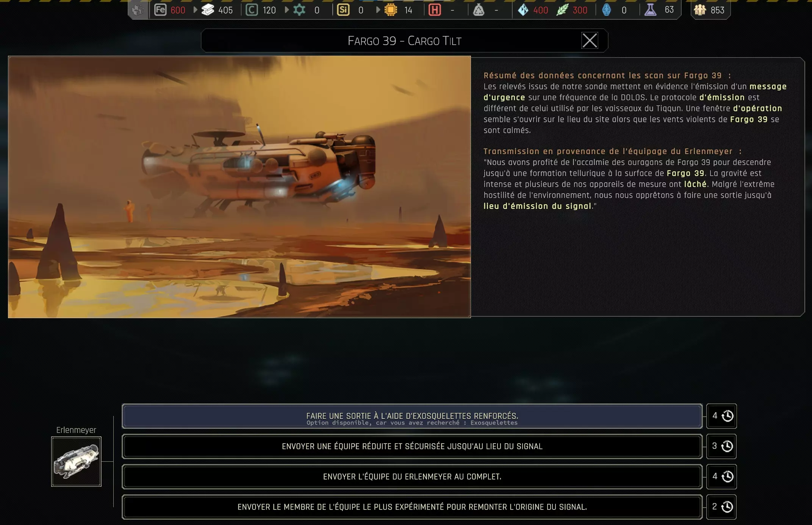This screenshot has height=525, width=812.
Task: Click the Fe iron resource icon
Action: tap(160, 10)
